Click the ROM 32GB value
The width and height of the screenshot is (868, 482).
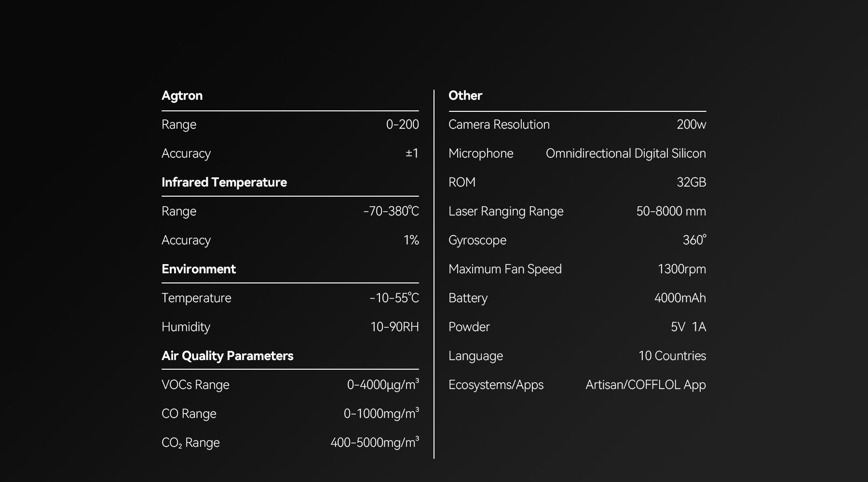691,182
